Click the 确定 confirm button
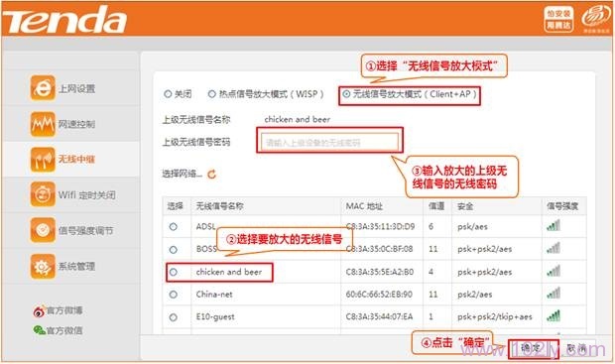Viewport: 615px width, 364px height. pyautogui.click(x=533, y=348)
